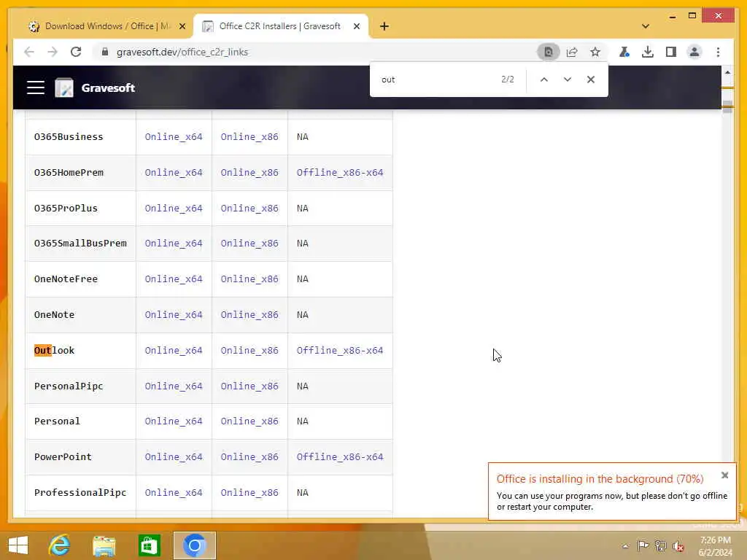Screen dimensions: 747x560
Task: Open the Windows Store taskbar icon
Action: coord(149,545)
